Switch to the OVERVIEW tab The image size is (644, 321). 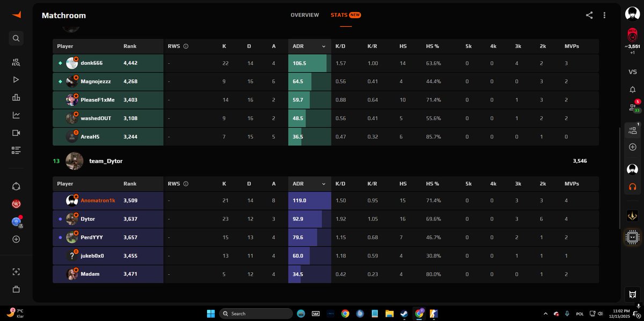coord(305,15)
